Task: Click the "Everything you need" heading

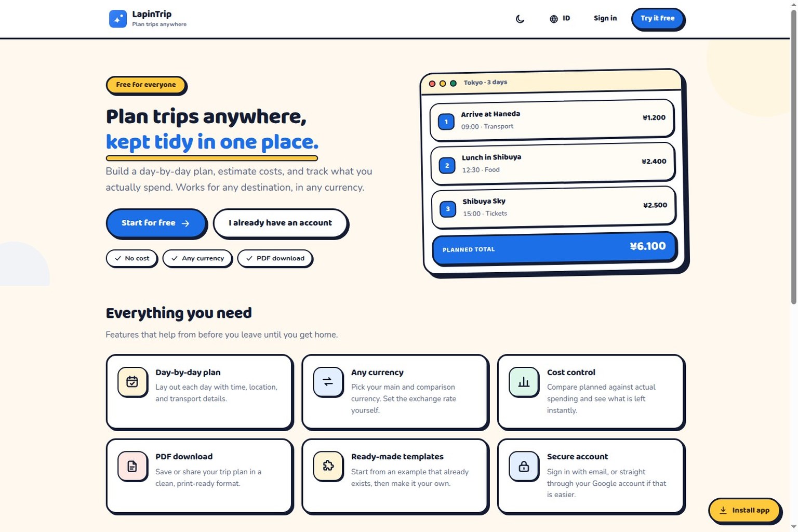Action: pyautogui.click(x=179, y=313)
